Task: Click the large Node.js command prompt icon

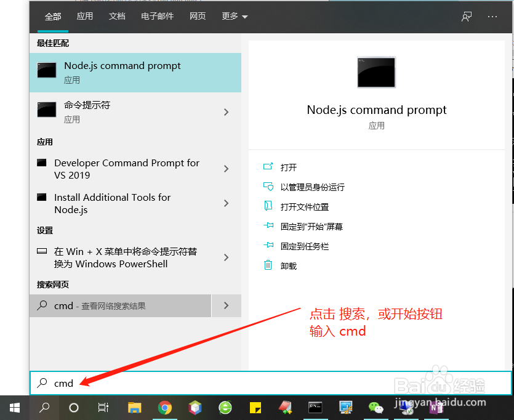Action: [376, 72]
